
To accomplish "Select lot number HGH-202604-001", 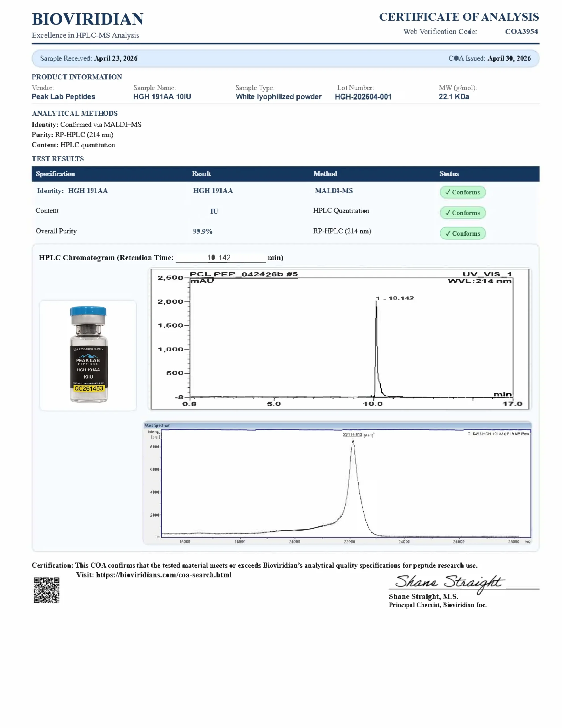I will click(363, 97).
